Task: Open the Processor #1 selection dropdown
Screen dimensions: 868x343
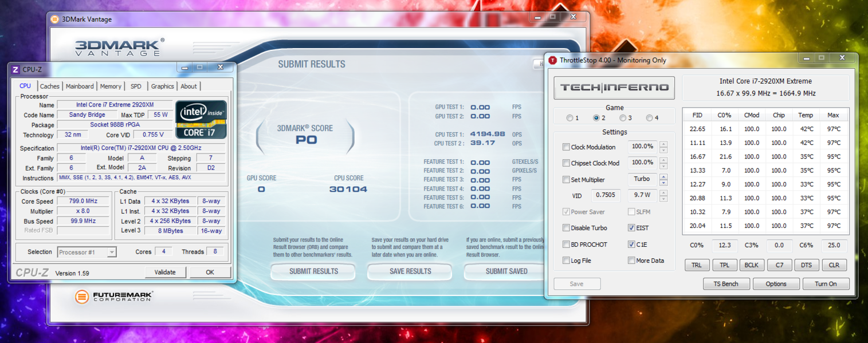Action: click(x=87, y=252)
